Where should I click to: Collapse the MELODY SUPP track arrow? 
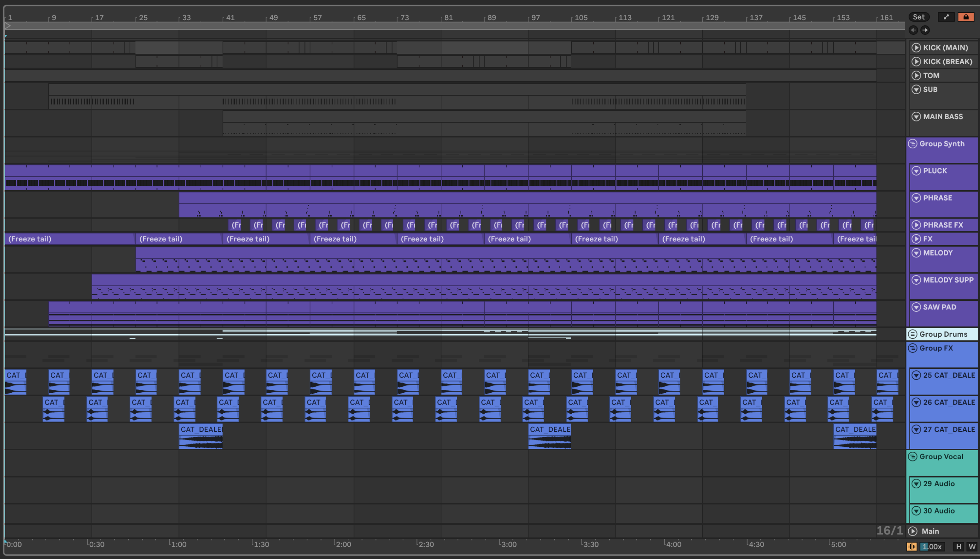point(916,280)
